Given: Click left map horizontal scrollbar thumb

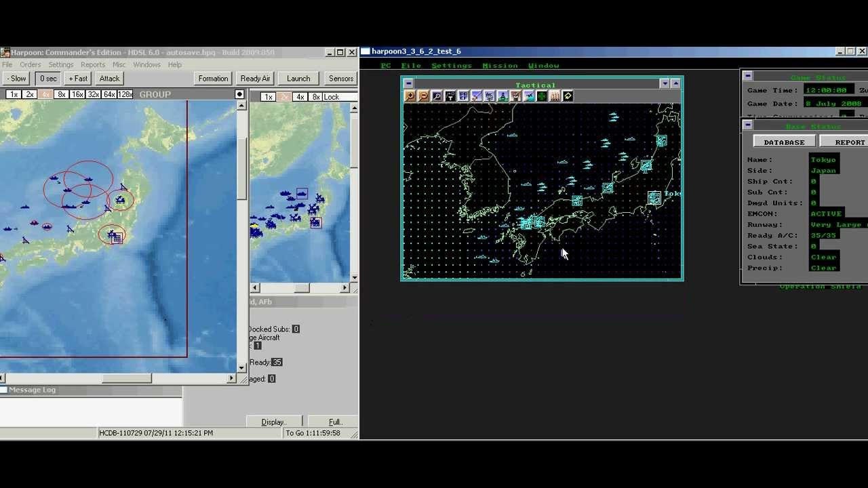Looking at the screenshot, I should click(x=126, y=378).
